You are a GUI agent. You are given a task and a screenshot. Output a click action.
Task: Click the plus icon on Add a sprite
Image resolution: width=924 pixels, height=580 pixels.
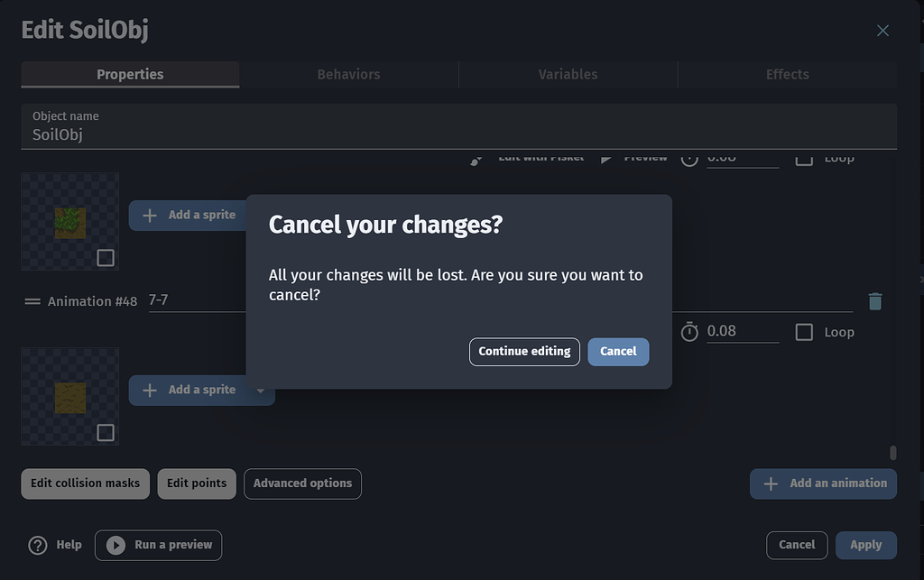point(149,215)
